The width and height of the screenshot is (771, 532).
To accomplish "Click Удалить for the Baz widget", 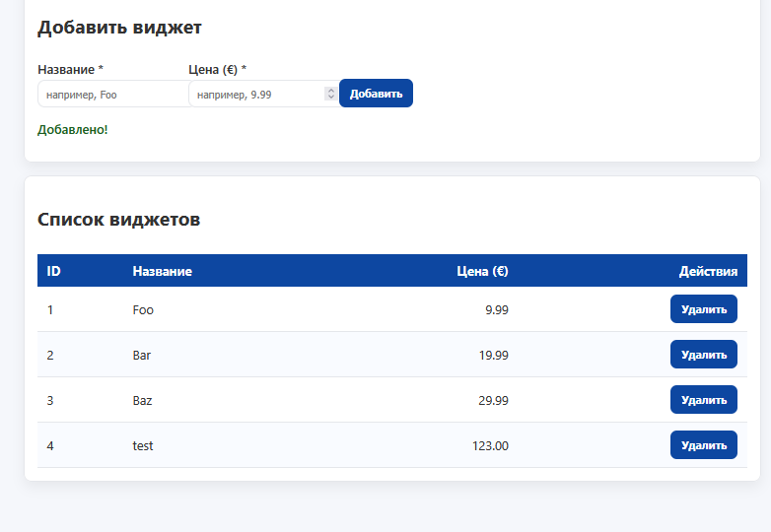I will 703,400.
